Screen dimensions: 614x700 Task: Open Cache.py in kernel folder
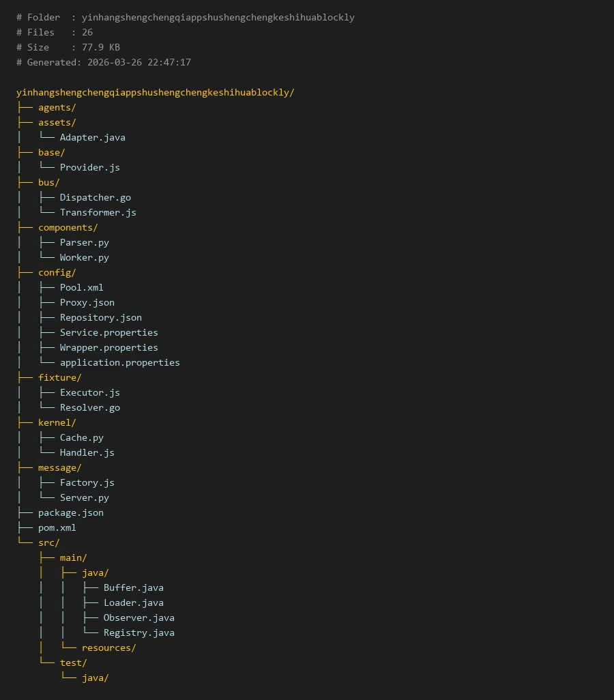81,437
